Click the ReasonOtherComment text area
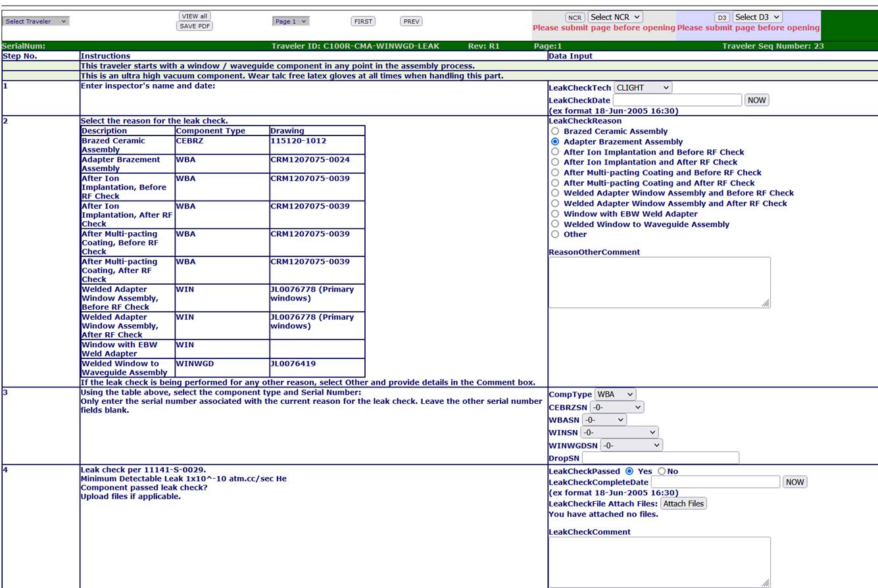The height and width of the screenshot is (588, 878). [660, 282]
